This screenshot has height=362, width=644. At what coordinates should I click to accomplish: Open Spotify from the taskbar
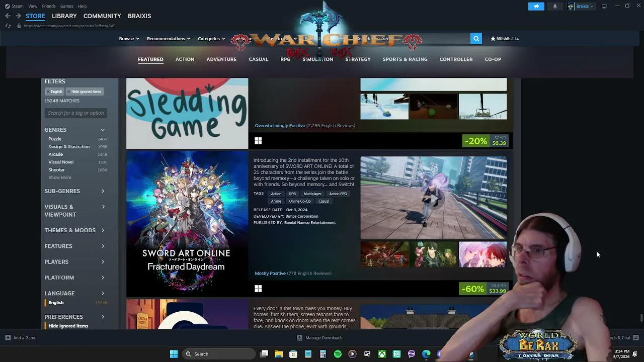pyautogui.click(x=338, y=354)
